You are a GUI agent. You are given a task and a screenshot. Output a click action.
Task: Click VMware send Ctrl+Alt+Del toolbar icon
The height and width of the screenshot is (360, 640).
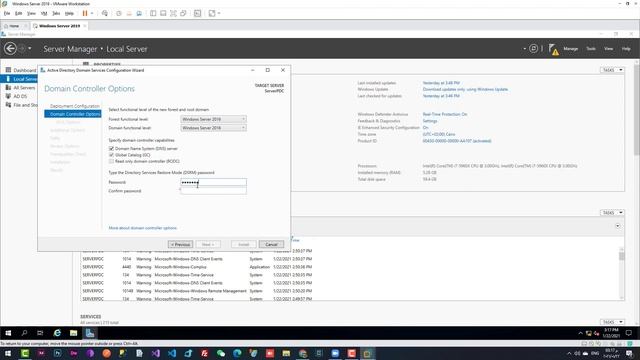click(x=105, y=13)
